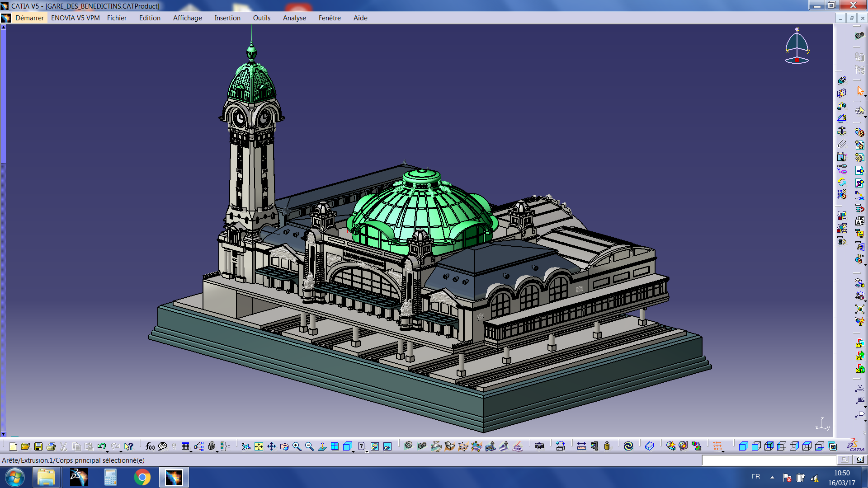The image size is (868, 488).
Task: Select the first blue shaded cube view style
Action: (x=743, y=446)
